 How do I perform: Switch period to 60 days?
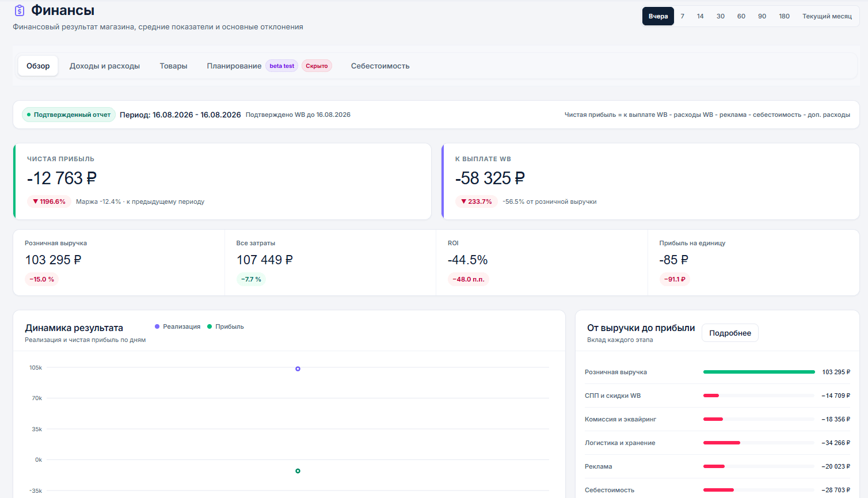click(741, 16)
